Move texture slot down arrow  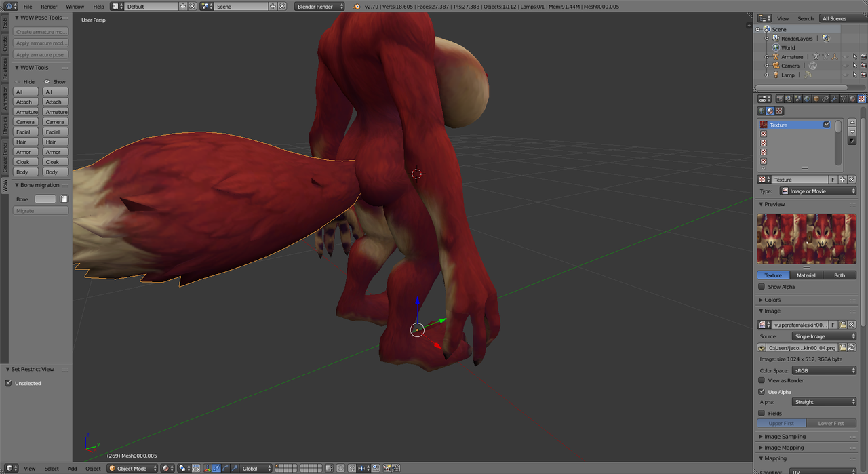pyautogui.click(x=852, y=132)
